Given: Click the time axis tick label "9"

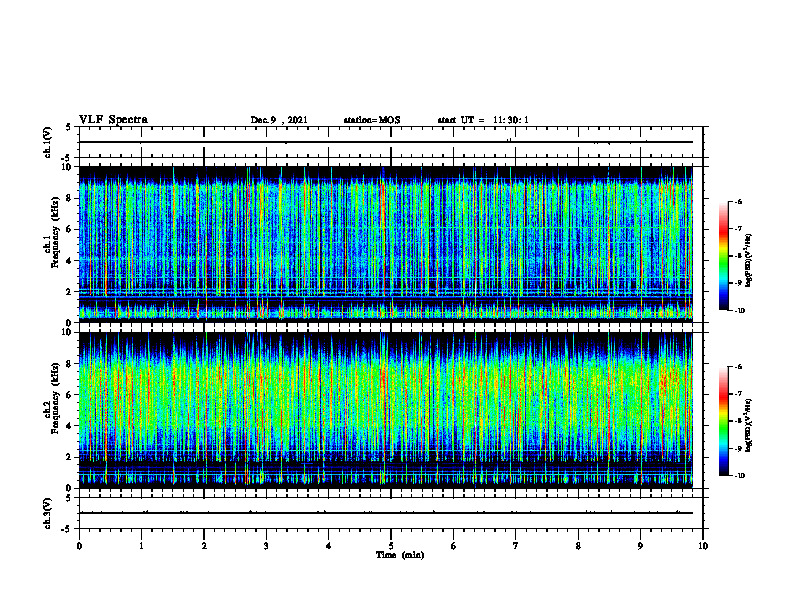Looking at the screenshot, I should pyautogui.click(x=640, y=546).
